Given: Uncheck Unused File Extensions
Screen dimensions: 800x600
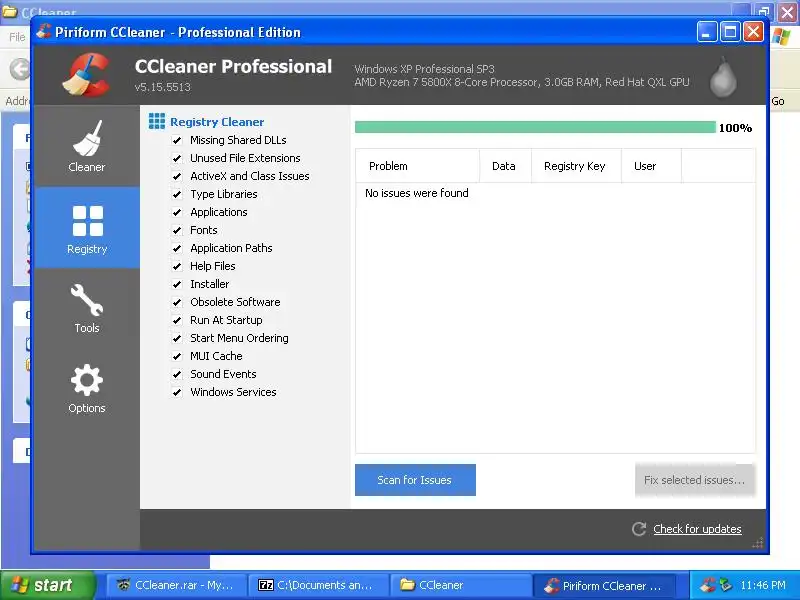Looking at the screenshot, I should tap(177, 158).
